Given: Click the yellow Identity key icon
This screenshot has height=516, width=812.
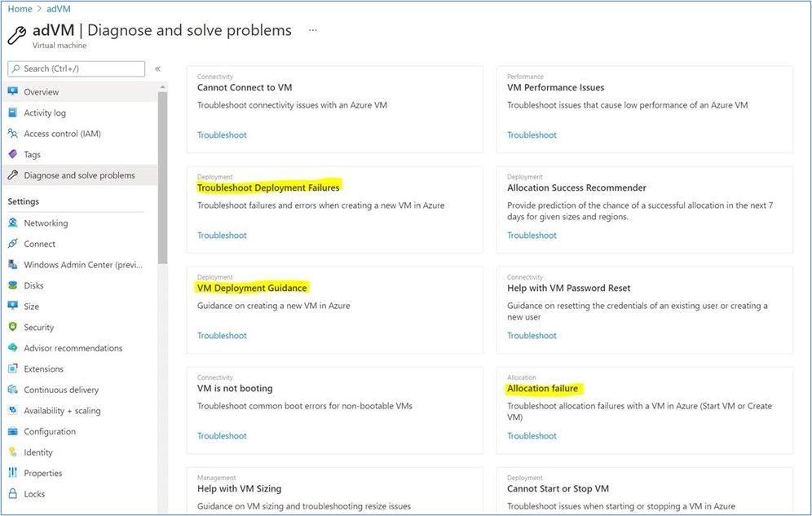Looking at the screenshot, I should [x=13, y=452].
